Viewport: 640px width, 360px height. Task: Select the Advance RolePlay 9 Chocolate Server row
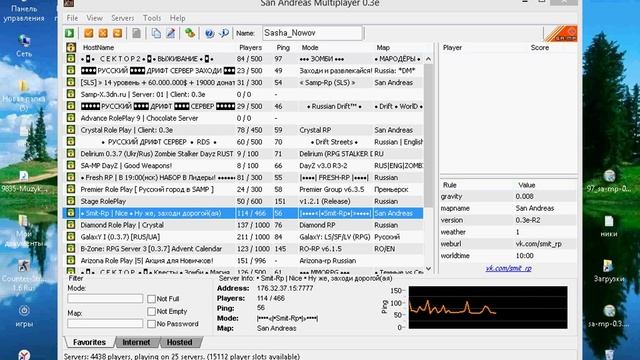coord(244,118)
